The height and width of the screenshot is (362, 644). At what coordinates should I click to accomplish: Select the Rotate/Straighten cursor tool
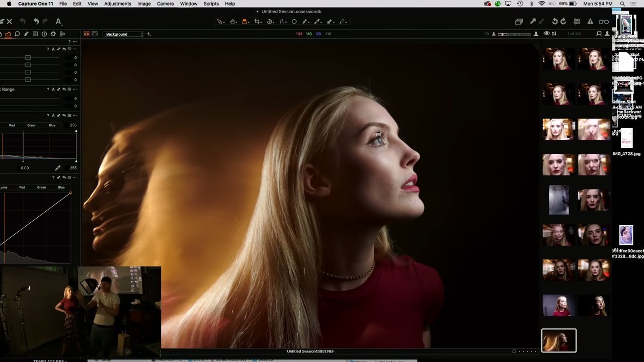coord(270,22)
